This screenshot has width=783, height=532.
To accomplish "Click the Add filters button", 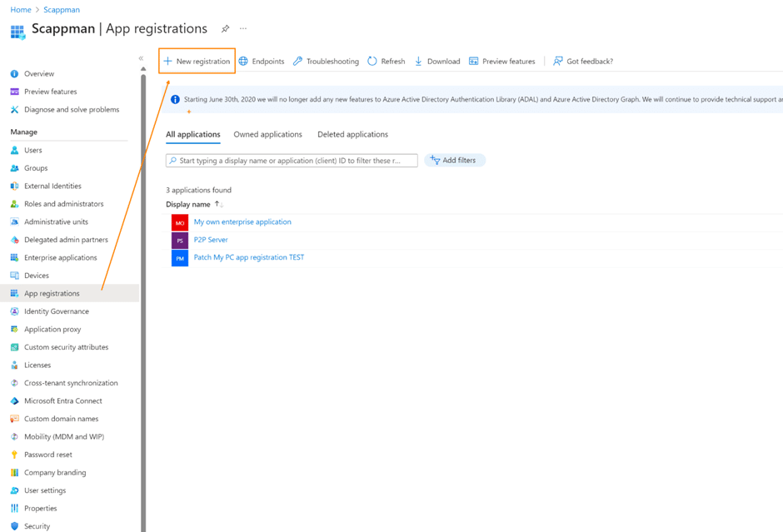I will pos(455,160).
